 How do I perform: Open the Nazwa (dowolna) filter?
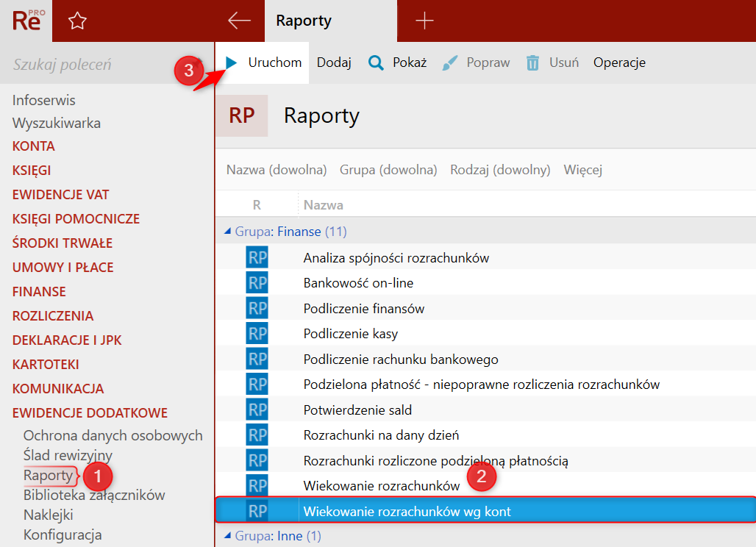click(277, 170)
